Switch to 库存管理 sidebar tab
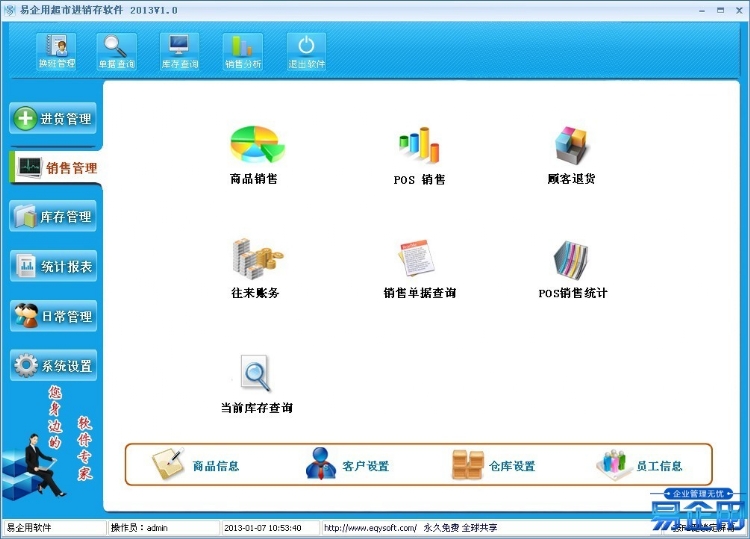 coord(53,217)
